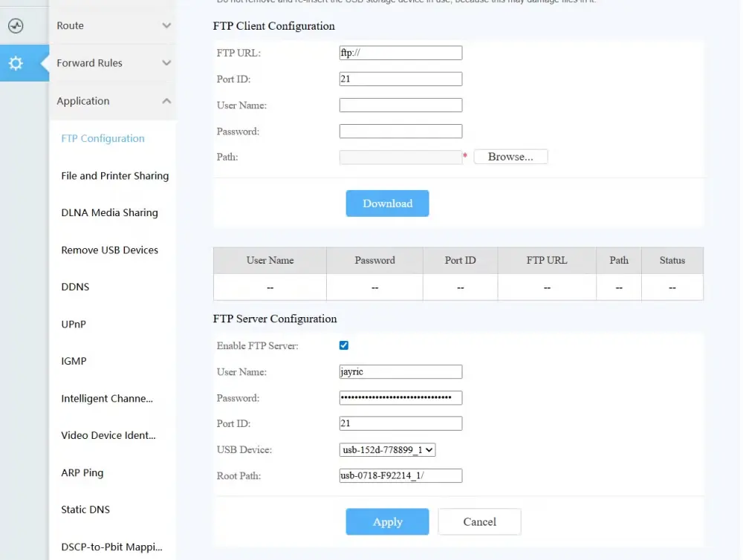Viewport: 743px width, 560px height.
Task: Click the Path table column header
Action: click(619, 261)
